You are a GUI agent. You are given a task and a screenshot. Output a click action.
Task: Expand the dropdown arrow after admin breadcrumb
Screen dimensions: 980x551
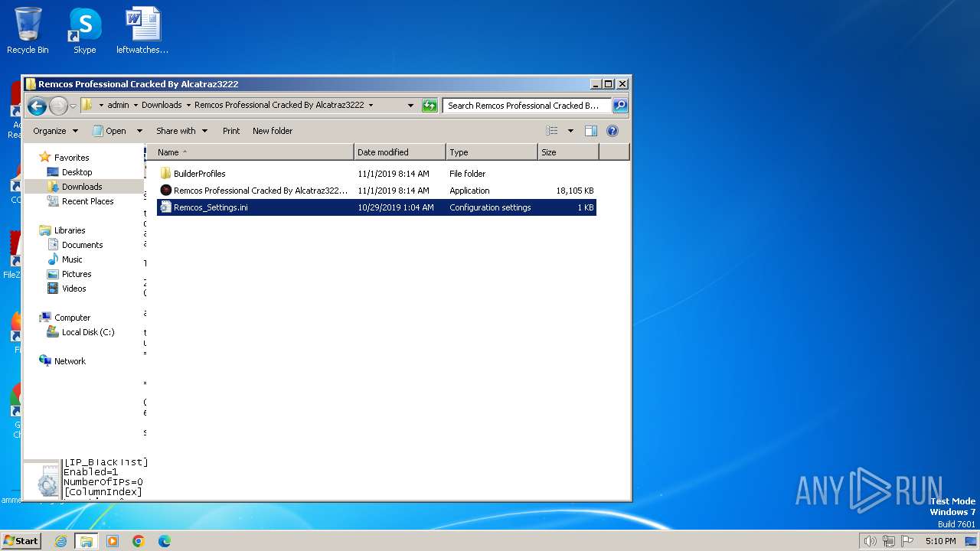136,105
